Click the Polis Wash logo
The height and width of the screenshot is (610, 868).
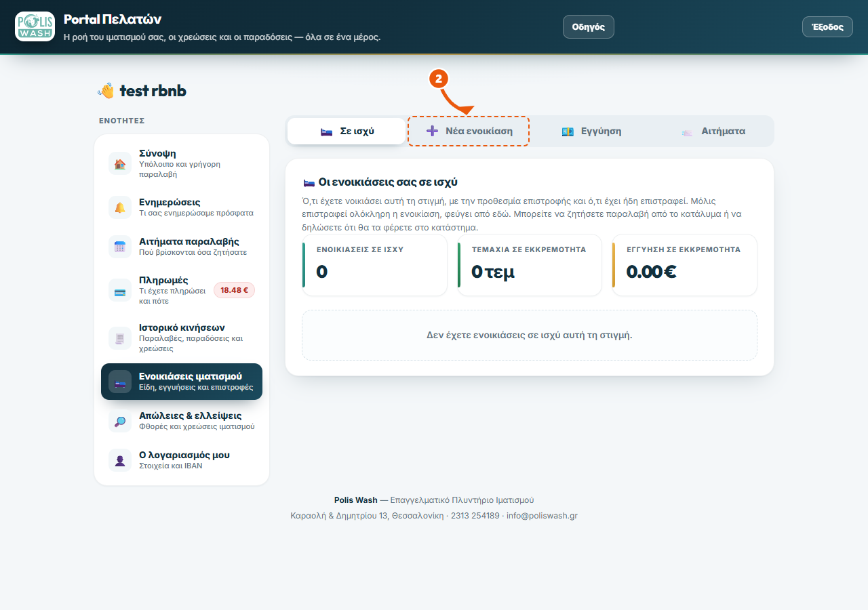(x=35, y=26)
